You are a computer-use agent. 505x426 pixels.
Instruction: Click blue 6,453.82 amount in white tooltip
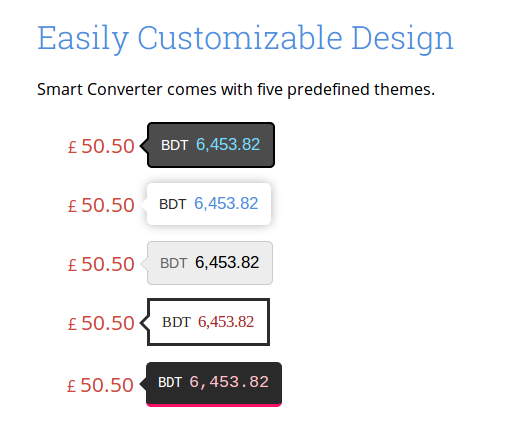(226, 203)
